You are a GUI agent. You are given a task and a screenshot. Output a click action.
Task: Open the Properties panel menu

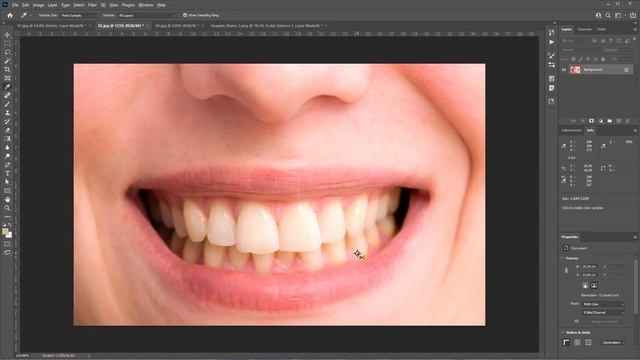click(635, 237)
